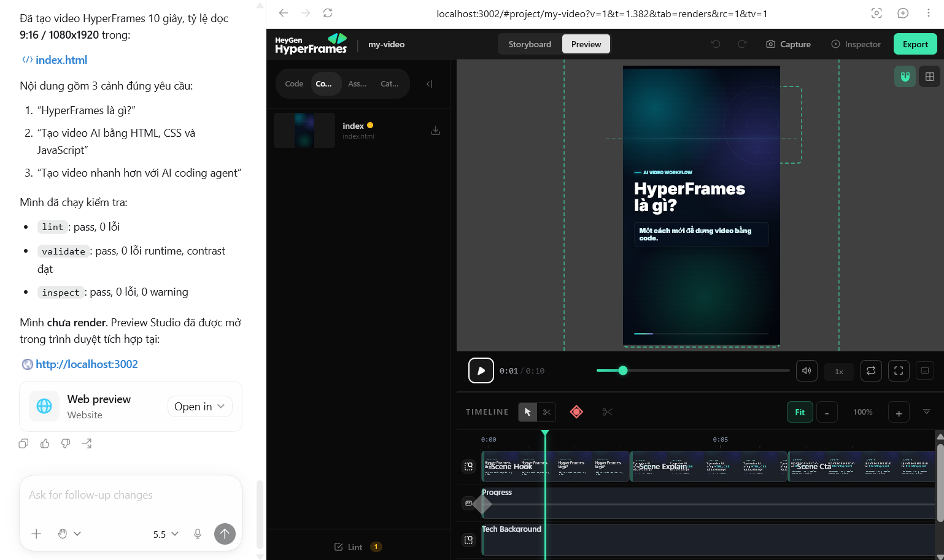This screenshot has height=560, width=944.
Task: Expand the Open in dropdown
Action: (x=199, y=407)
